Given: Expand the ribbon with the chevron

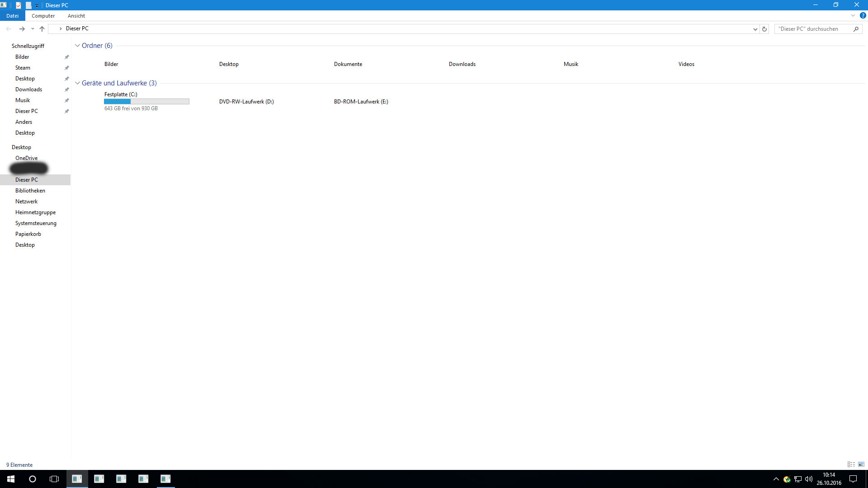Looking at the screenshot, I should (x=853, y=15).
